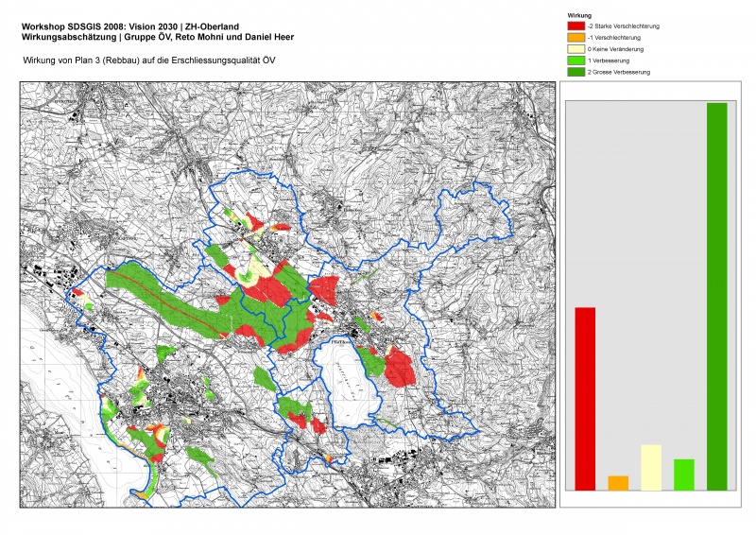Click the dark green Grosse Verbesserung swatch
The height and width of the screenshot is (535, 756).
pos(576,72)
